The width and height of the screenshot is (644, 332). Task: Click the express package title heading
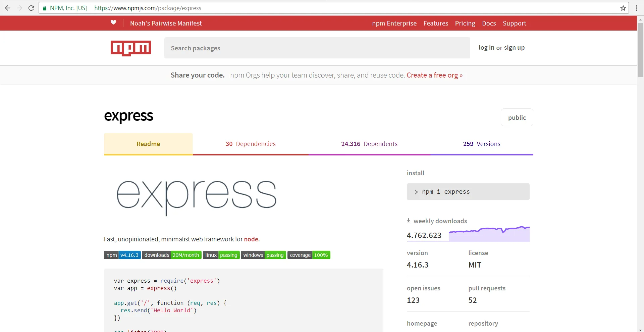[128, 116]
